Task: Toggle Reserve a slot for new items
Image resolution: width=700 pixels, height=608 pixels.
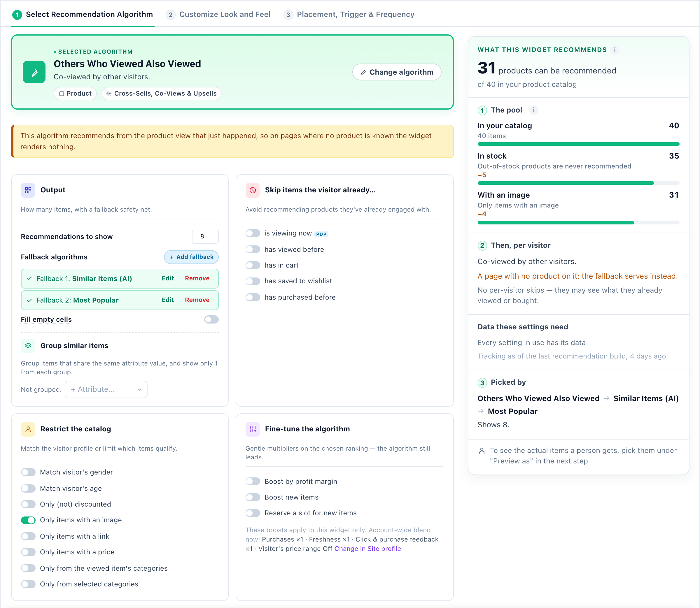Action: (253, 513)
